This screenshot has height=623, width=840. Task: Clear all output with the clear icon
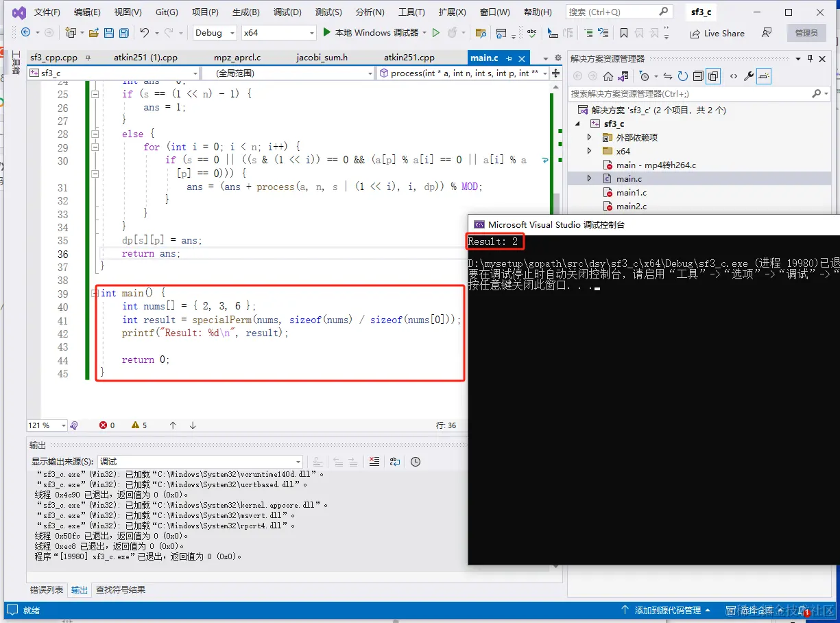coord(374,462)
